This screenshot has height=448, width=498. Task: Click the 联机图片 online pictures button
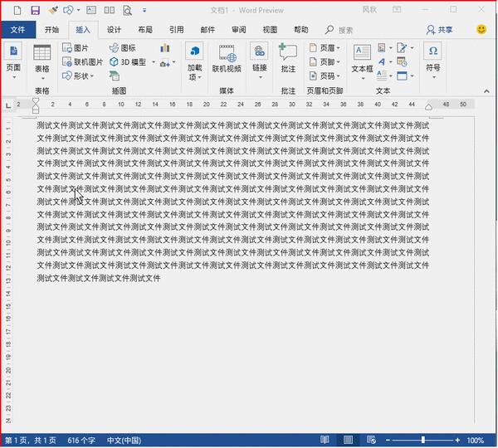click(82, 62)
